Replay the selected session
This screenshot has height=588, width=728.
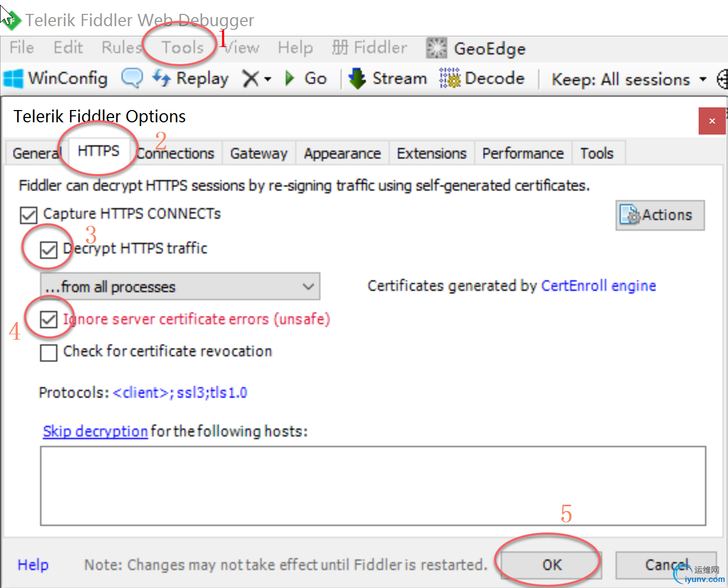(x=190, y=79)
